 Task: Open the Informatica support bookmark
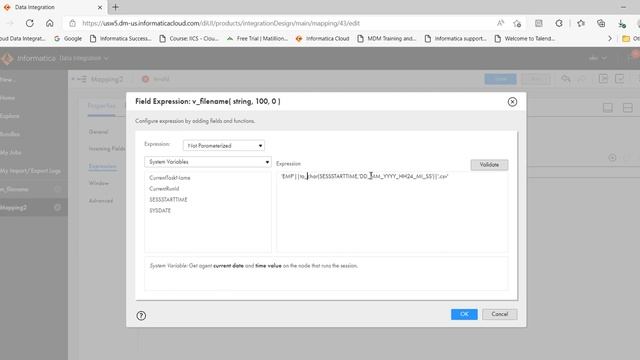(456, 38)
